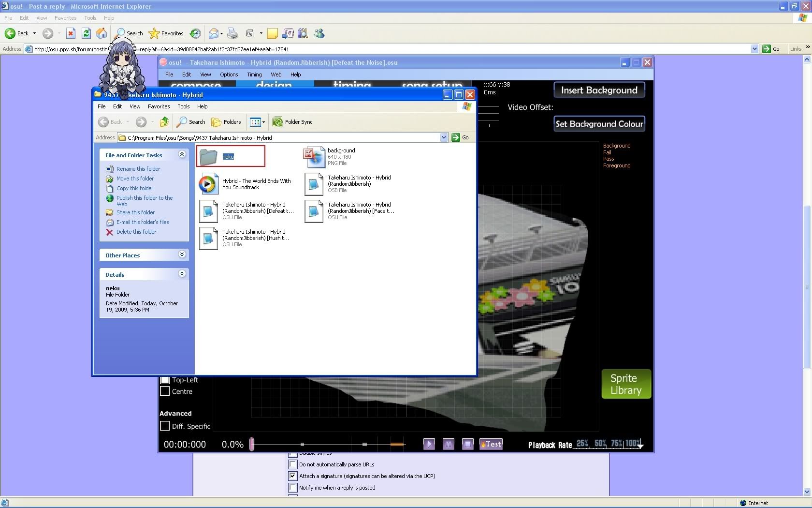Tick the Diff. Specific checkbox

(165, 426)
